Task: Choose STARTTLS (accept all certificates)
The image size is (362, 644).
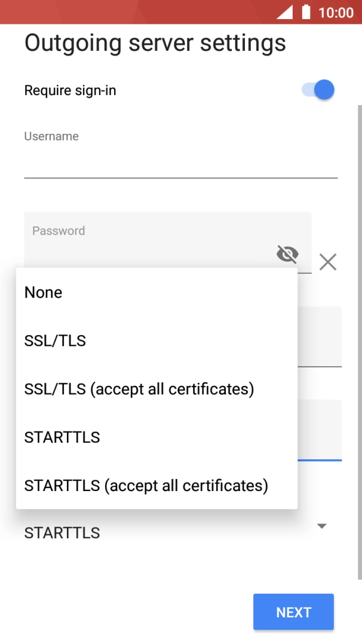Action: click(146, 486)
